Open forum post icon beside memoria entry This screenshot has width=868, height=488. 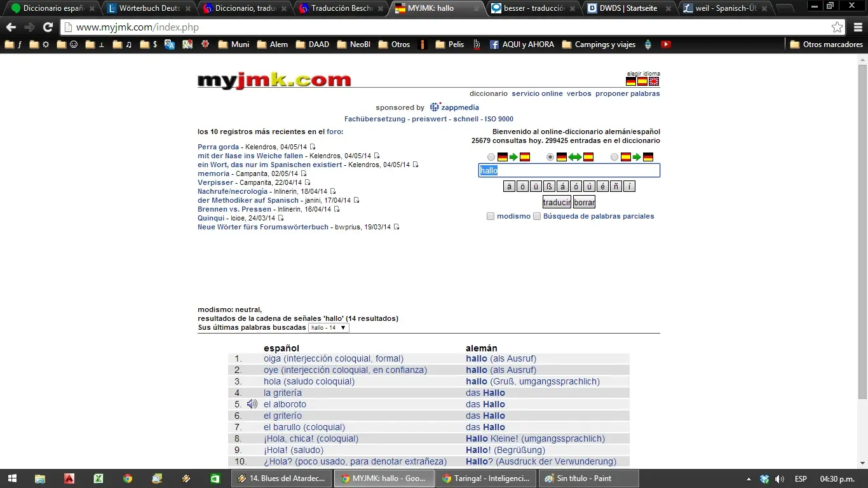[x=304, y=173]
